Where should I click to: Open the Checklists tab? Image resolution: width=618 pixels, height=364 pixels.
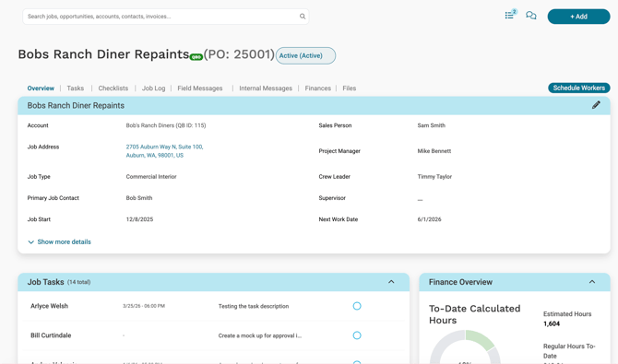coord(113,88)
